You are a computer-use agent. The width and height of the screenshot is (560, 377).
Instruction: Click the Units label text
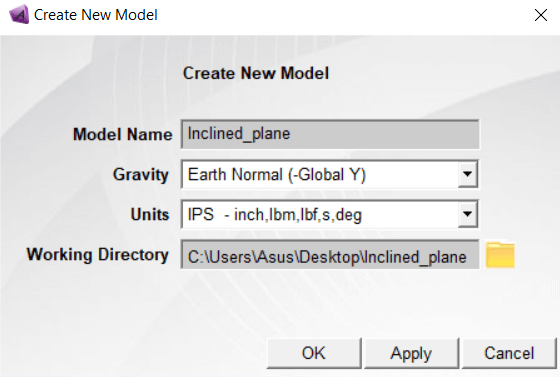point(150,215)
